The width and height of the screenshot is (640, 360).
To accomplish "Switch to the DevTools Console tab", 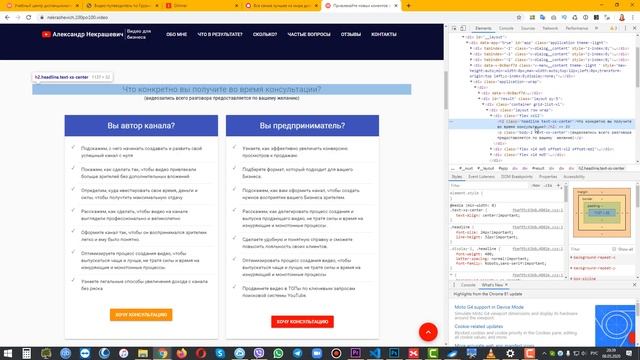I will coord(506,28).
